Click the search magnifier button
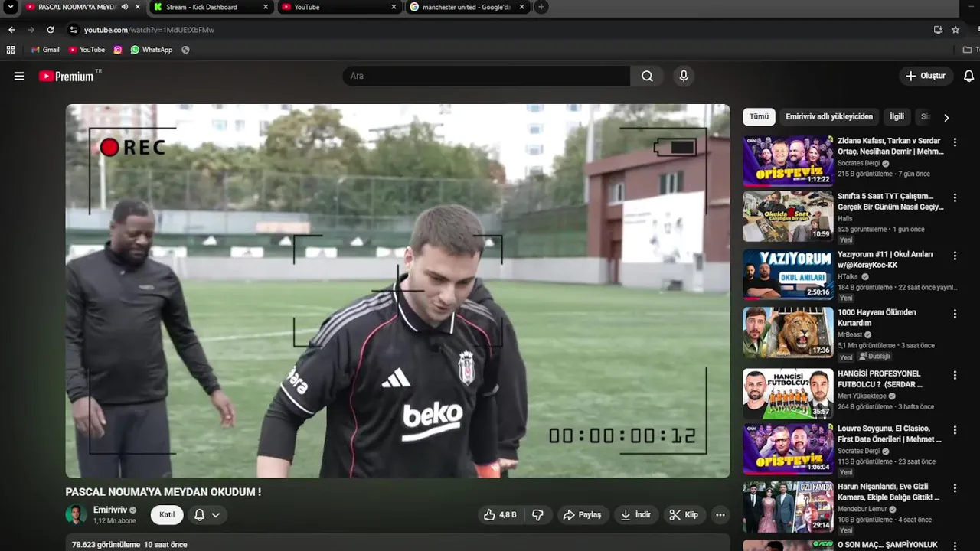Viewport: 980px width, 551px height. pos(647,76)
